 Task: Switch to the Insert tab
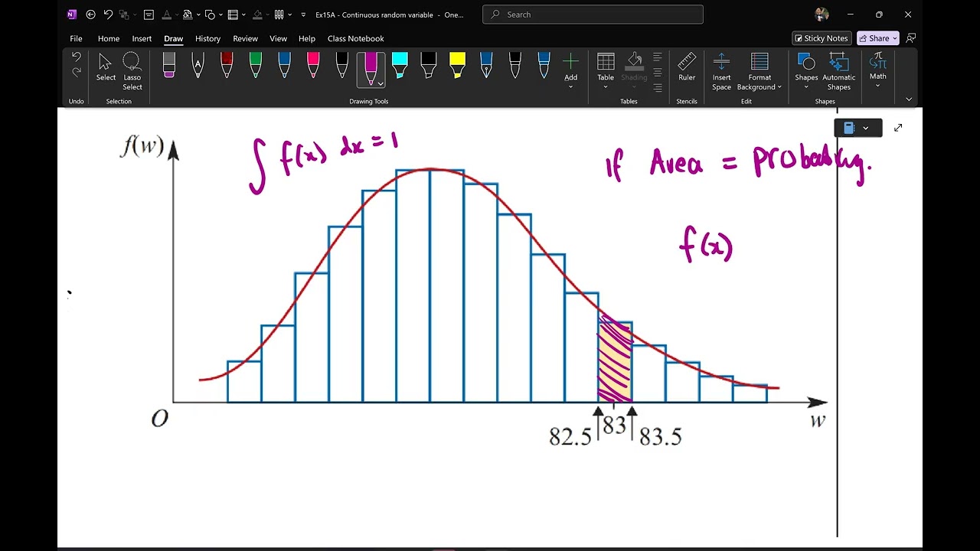tap(142, 38)
